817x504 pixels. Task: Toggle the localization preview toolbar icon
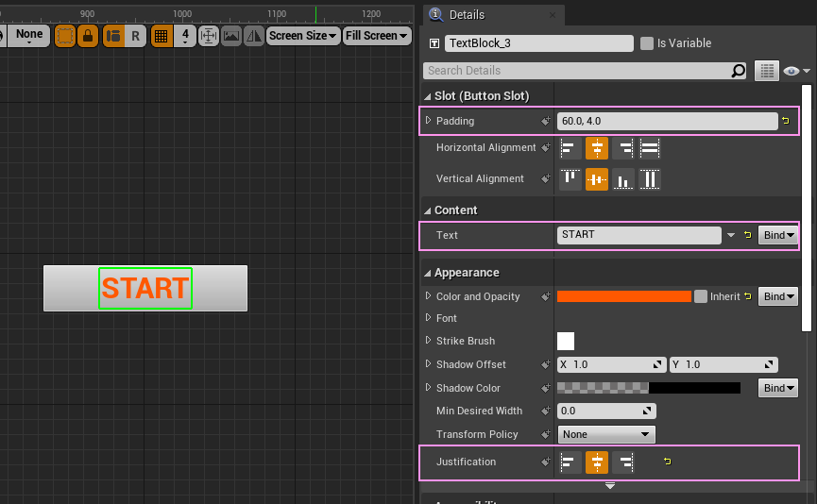pyautogui.click(x=113, y=36)
